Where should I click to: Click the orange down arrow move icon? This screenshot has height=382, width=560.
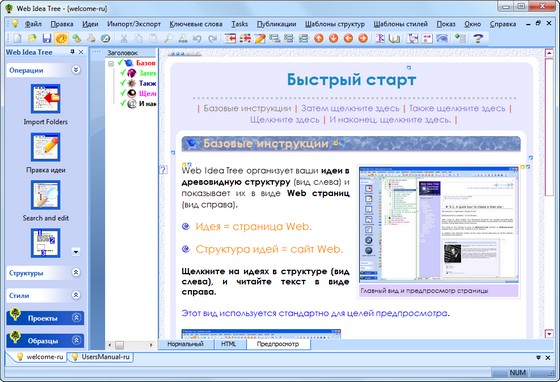(x=333, y=38)
